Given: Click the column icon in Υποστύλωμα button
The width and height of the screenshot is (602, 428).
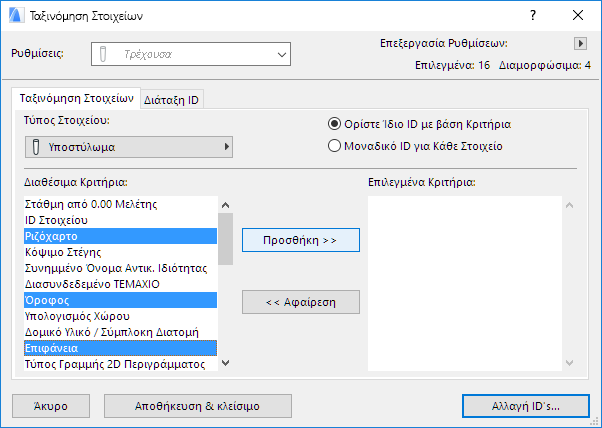Looking at the screenshot, I should pos(36,147).
